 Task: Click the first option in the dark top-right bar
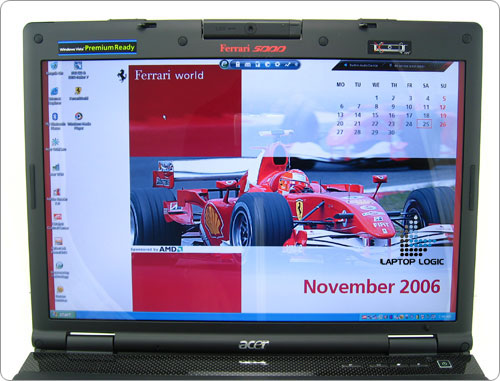[x=361, y=66]
